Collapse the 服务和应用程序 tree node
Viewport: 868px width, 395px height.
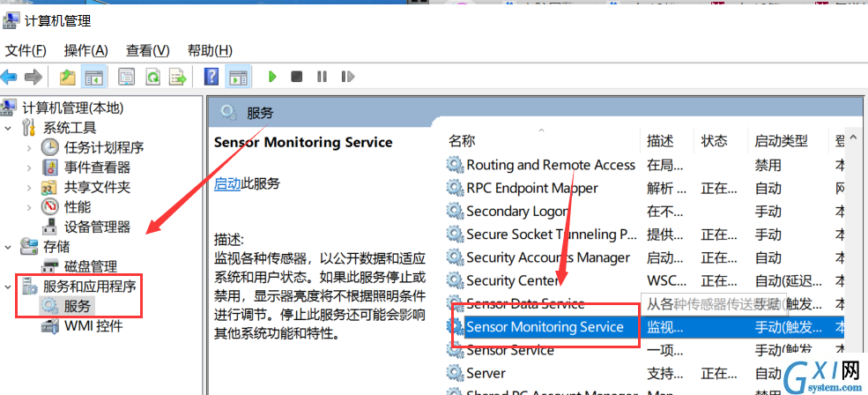pos(8,287)
